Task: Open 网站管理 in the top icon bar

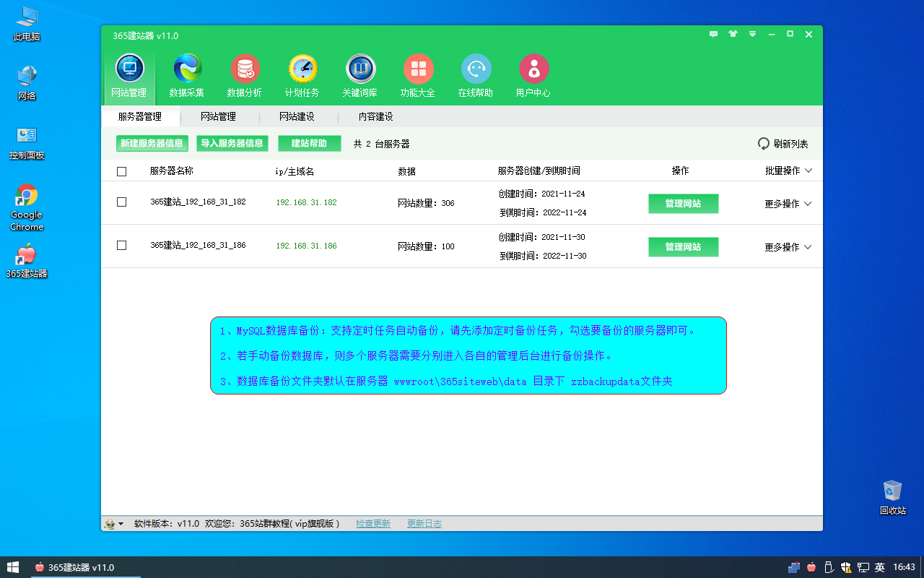Action: click(129, 76)
